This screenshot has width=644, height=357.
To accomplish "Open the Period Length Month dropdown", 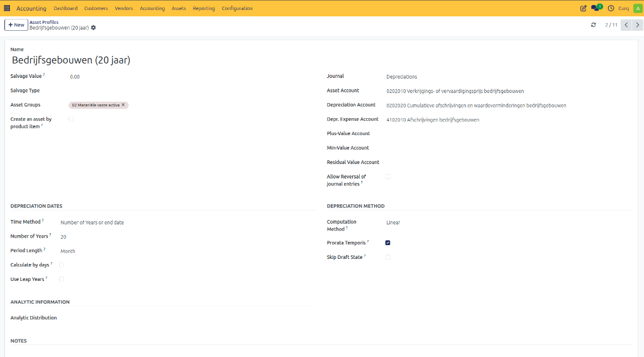I will tap(187, 251).
